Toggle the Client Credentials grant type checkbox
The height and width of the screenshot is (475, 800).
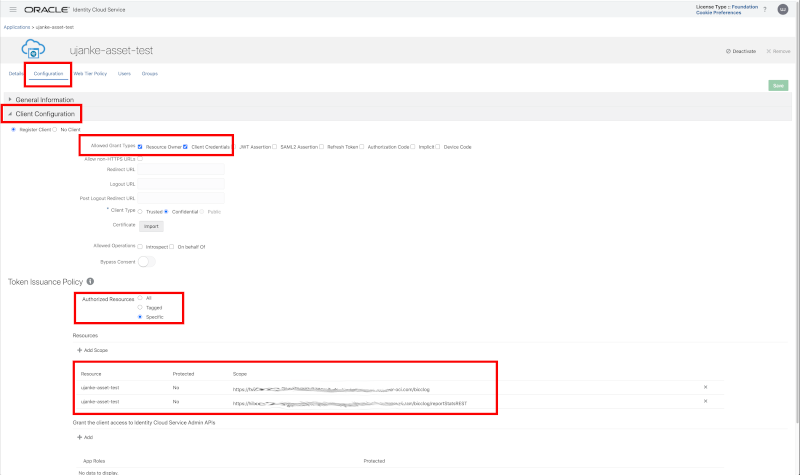[185, 147]
